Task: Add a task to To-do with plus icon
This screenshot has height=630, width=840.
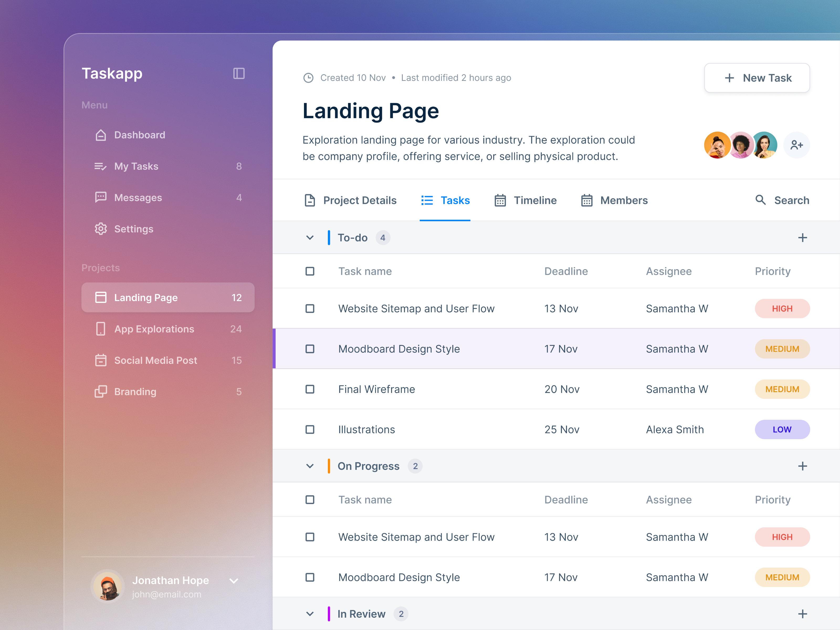Action: click(x=802, y=238)
